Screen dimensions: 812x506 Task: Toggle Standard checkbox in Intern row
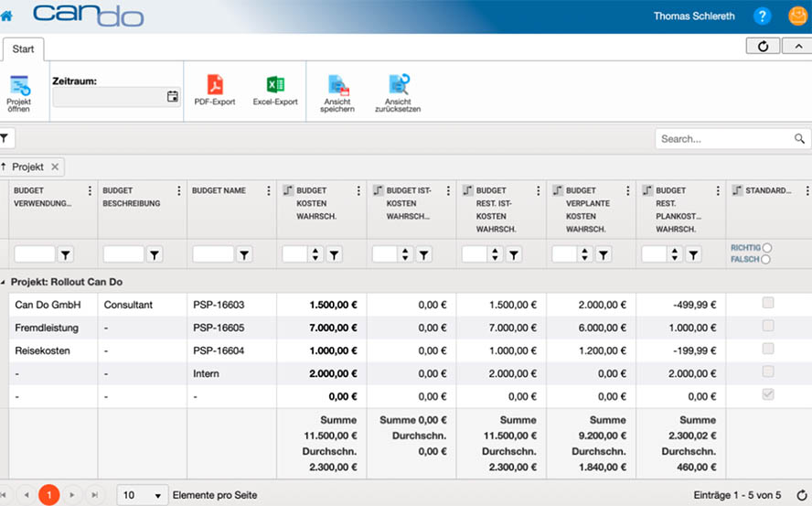(768, 371)
